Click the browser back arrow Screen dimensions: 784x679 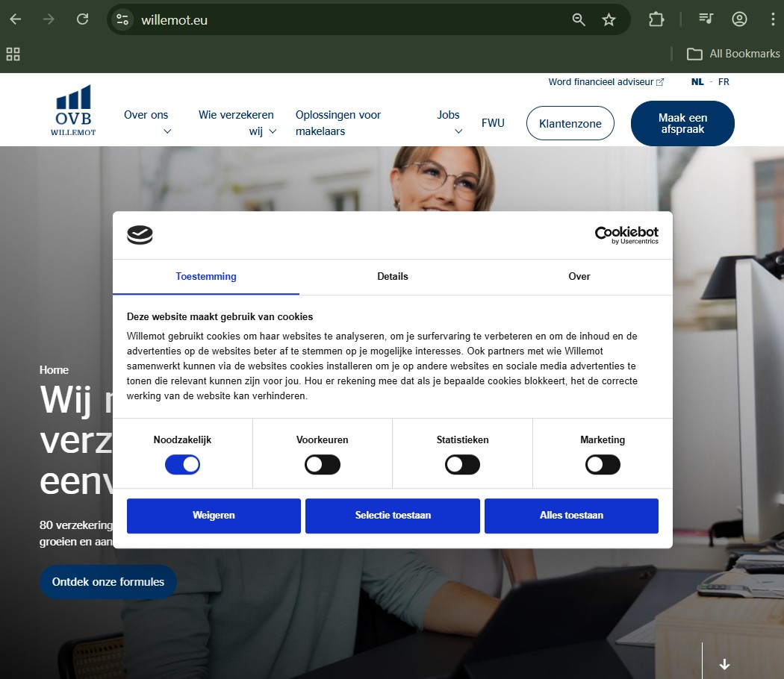point(15,19)
